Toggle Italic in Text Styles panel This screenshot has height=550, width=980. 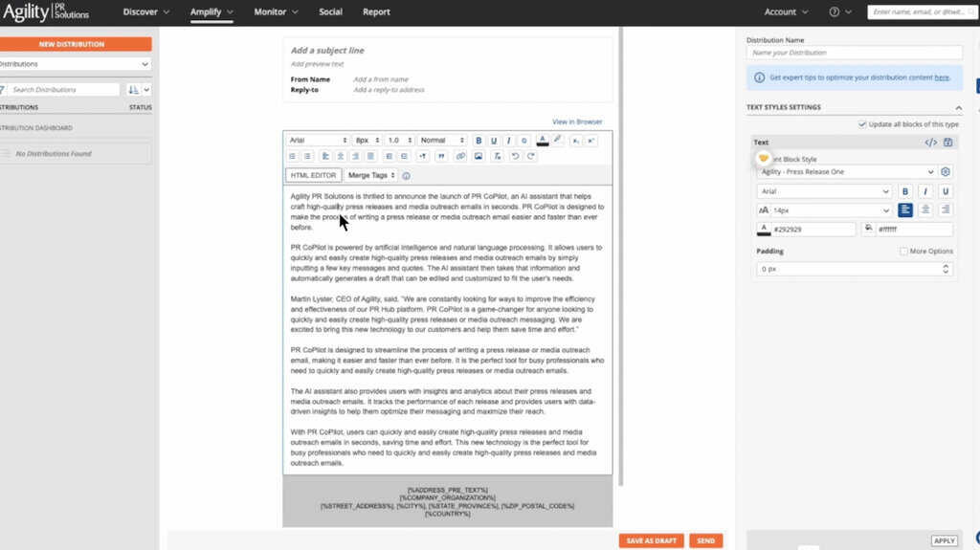coord(925,191)
